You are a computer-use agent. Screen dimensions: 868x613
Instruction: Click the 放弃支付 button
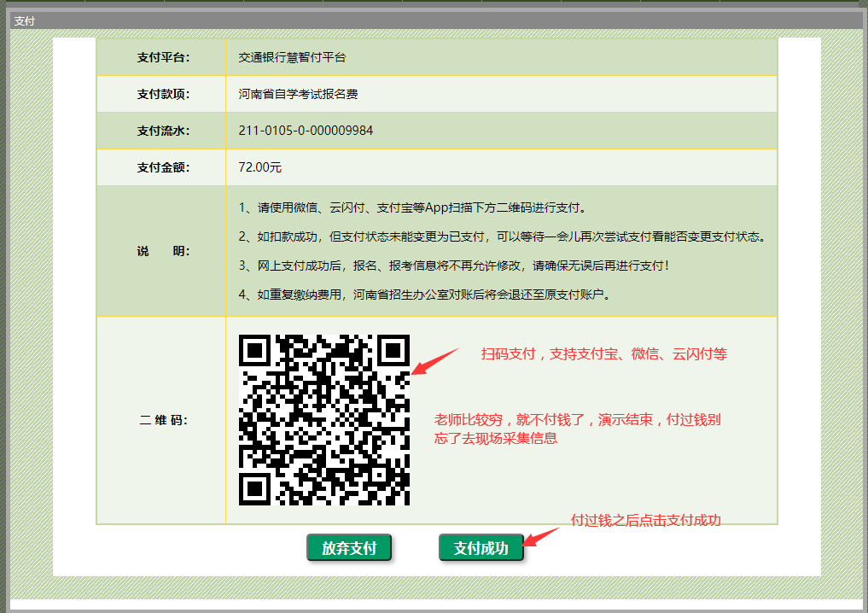[x=348, y=548]
